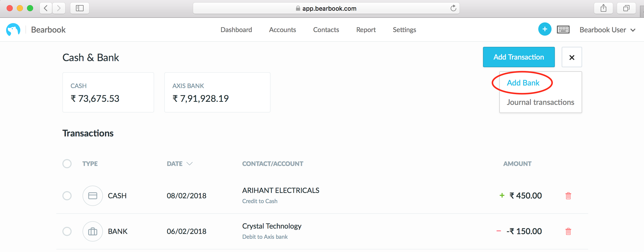Go to the Report menu

tap(366, 30)
